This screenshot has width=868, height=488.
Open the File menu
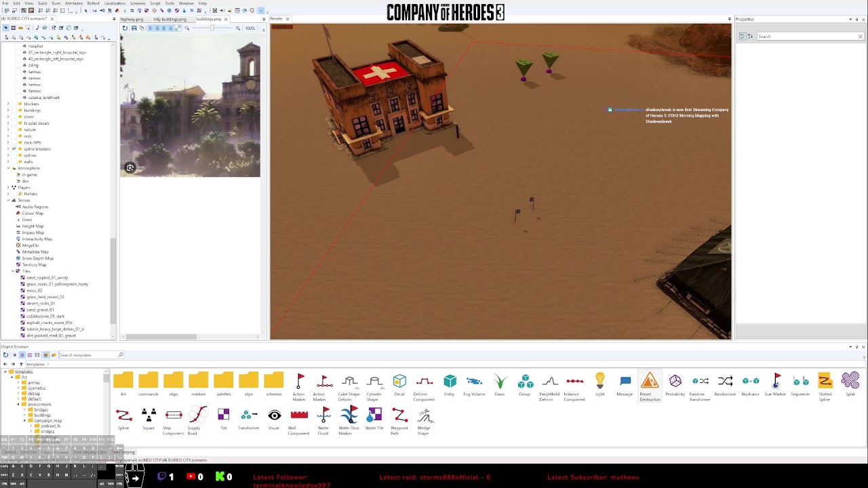pos(5,3)
